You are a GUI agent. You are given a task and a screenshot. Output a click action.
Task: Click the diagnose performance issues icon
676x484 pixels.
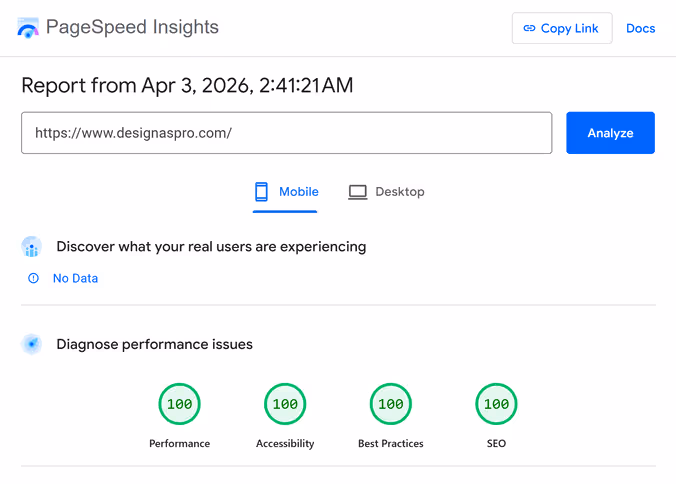[x=32, y=345]
